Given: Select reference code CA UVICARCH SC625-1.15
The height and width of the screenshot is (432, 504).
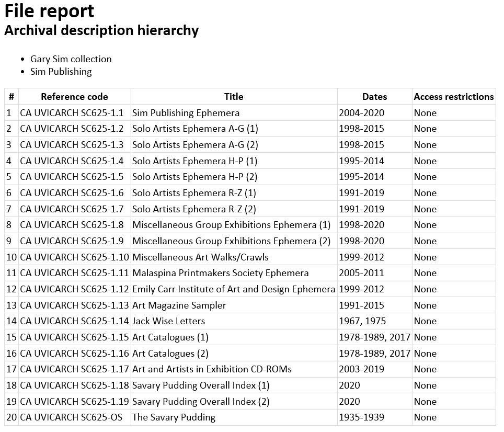Looking at the screenshot, I should (x=74, y=337).
